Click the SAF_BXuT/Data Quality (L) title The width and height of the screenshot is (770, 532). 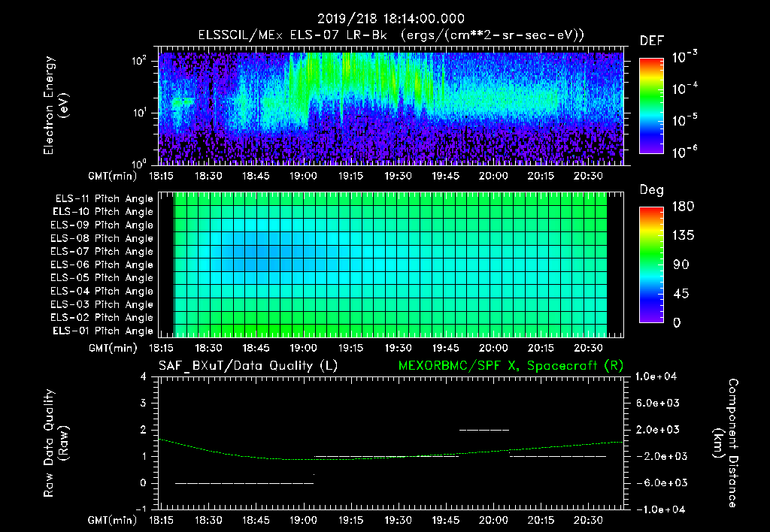tap(248, 366)
